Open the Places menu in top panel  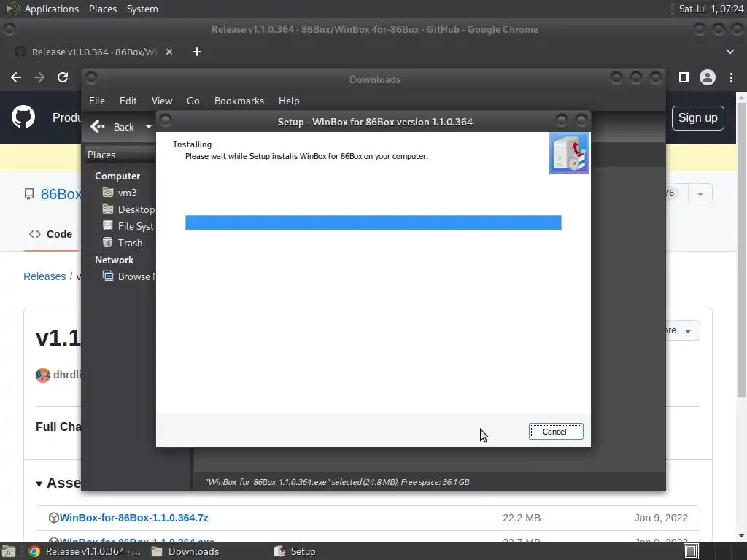[x=102, y=9]
